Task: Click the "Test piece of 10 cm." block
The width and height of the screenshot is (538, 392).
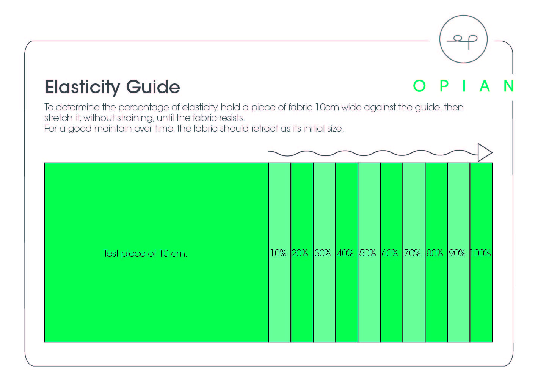Action: pos(156,252)
